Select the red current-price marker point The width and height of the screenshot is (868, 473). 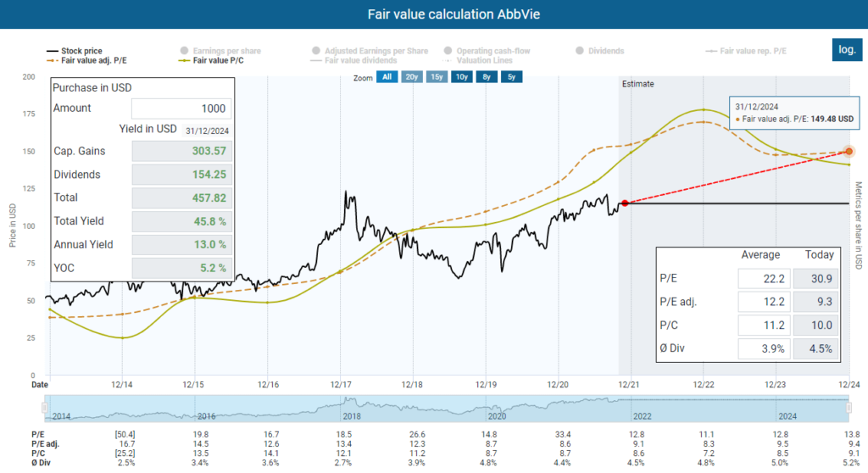[x=625, y=203]
